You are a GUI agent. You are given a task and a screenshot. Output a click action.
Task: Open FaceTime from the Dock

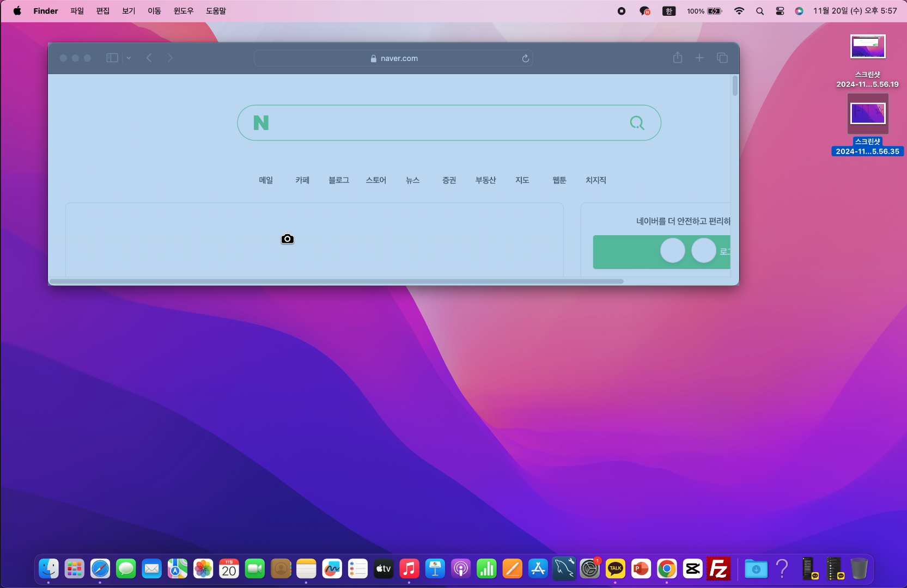(x=255, y=569)
